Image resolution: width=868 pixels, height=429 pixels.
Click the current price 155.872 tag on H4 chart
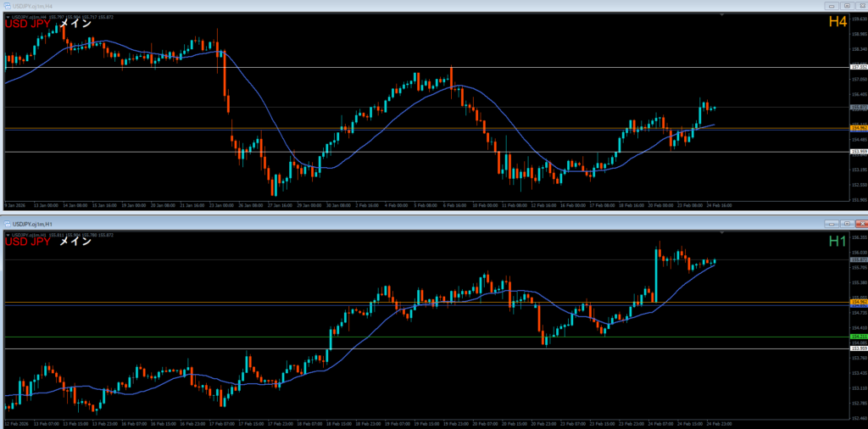858,108
